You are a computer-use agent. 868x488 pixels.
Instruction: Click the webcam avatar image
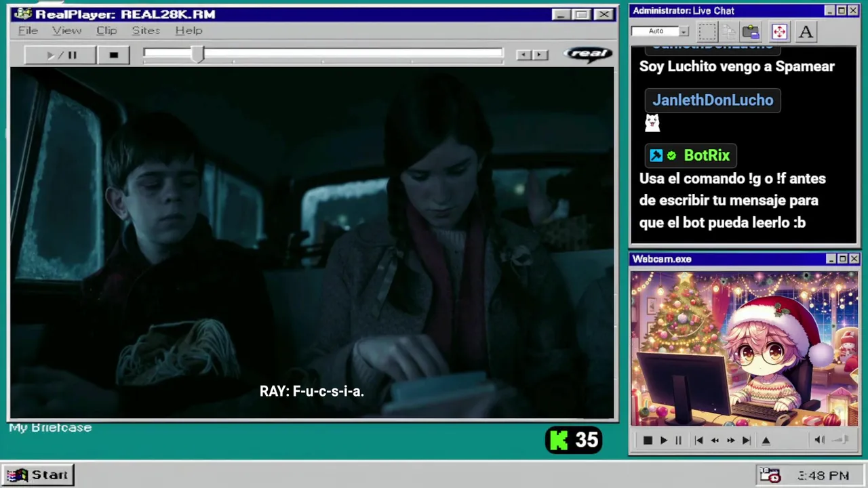pyautogui.click(x=744, y=349)
